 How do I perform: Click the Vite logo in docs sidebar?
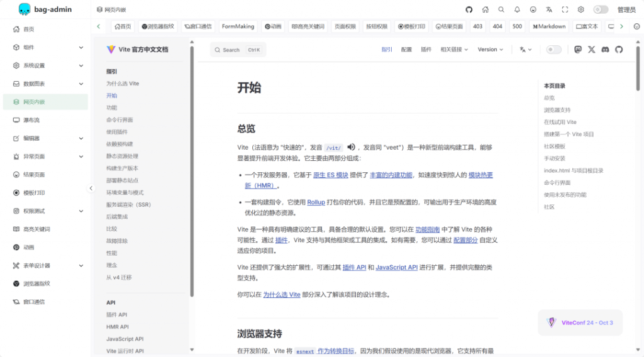pyautogui.click(x=111, y=49)
